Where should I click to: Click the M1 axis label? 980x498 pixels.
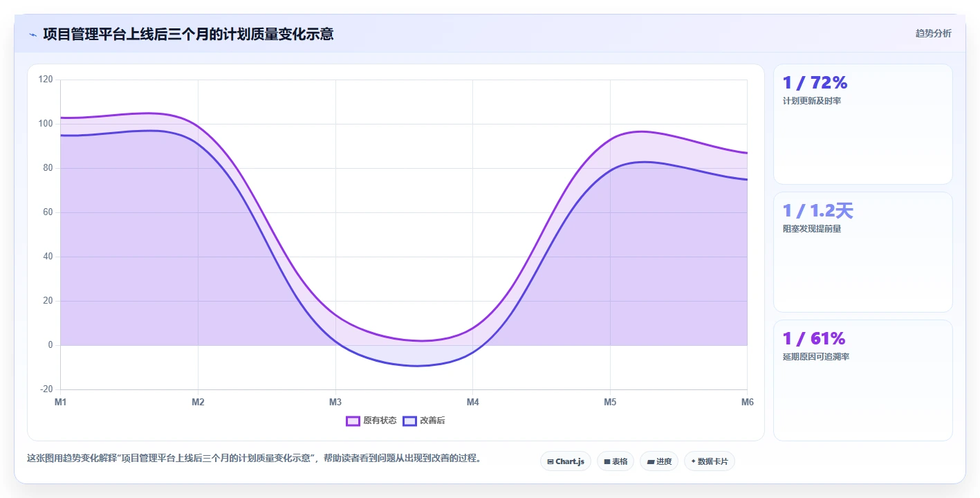(x=60, y=402)
